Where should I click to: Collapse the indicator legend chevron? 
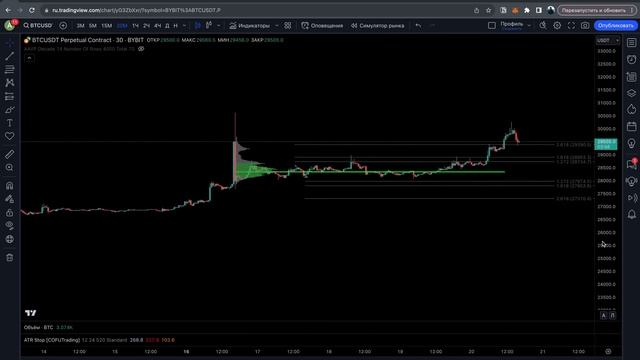pos(29,58)
